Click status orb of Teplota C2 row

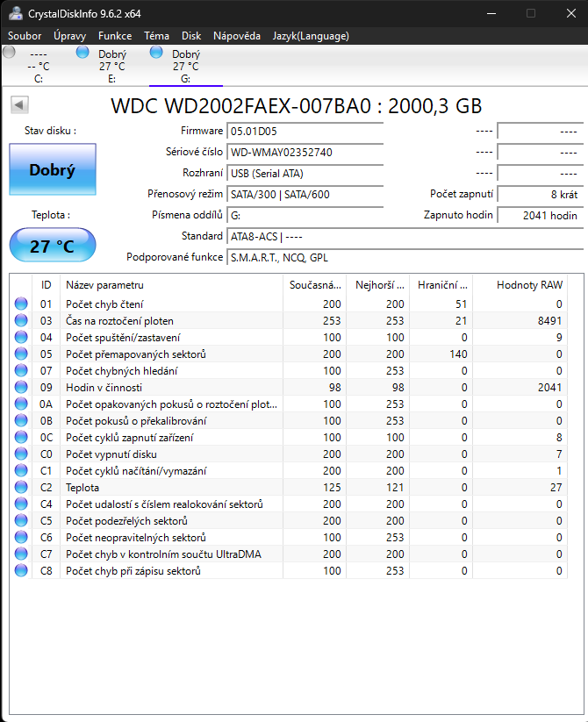pyautogui.click(x=21, y=487)
